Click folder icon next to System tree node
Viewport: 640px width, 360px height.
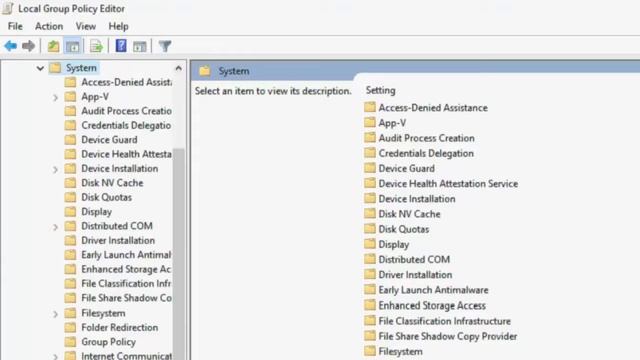[x=55, y=68]
